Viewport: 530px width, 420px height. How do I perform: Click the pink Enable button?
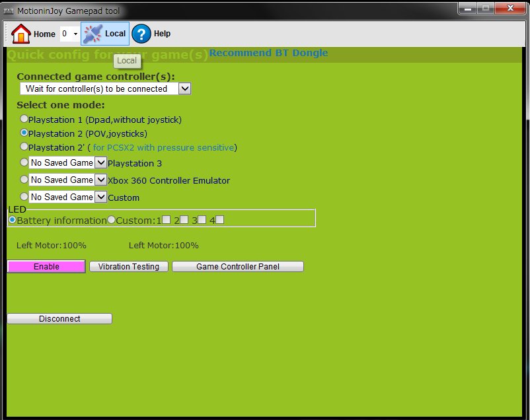pyautogui.click(x=46, y=267)
